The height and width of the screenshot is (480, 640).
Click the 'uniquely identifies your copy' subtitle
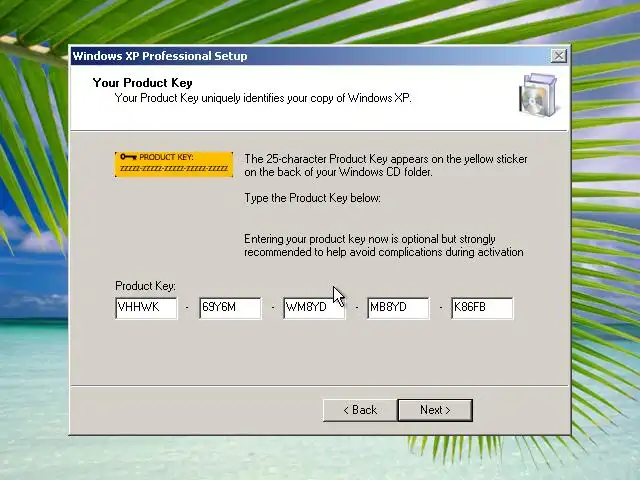pyautogui.click(x=263, y=98)
